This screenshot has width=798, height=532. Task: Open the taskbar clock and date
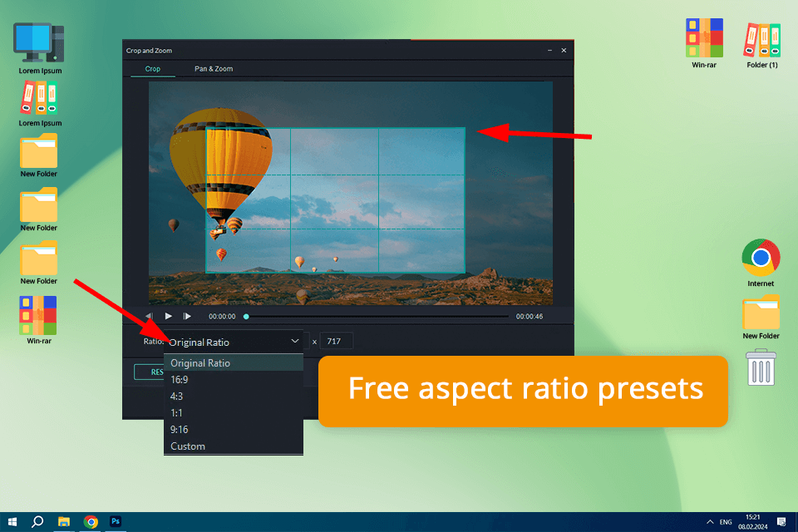pos(753,522)
